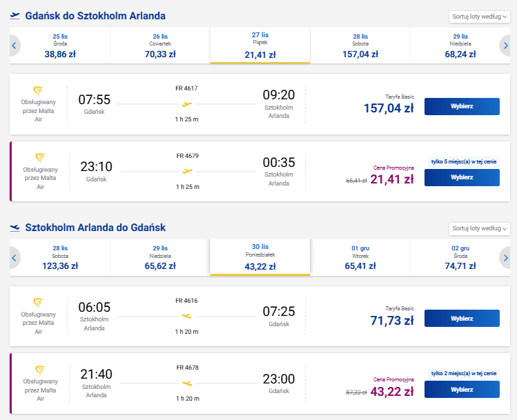This screenshot has height=420, width=517.
Task: Click the Ryanair harp logo on flight FR 4678
Action: (x=40, y=370)
